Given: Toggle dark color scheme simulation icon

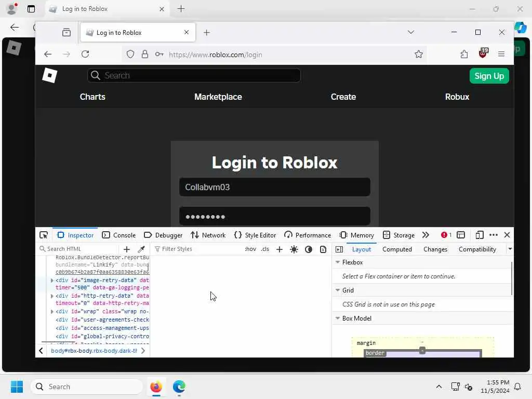Looking at the screenshot, I should (x=309, y=249).
